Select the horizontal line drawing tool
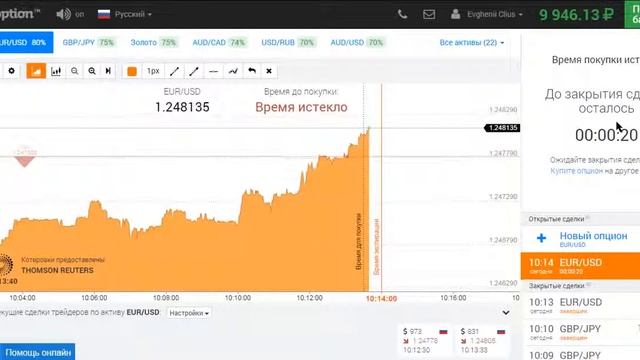 pyautogui.click(x=213, y=71)
